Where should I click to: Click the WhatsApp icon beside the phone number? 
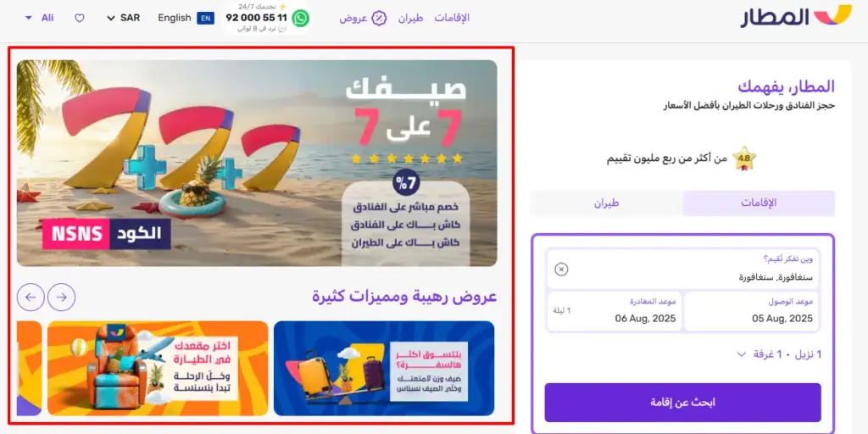click(301, 19)
